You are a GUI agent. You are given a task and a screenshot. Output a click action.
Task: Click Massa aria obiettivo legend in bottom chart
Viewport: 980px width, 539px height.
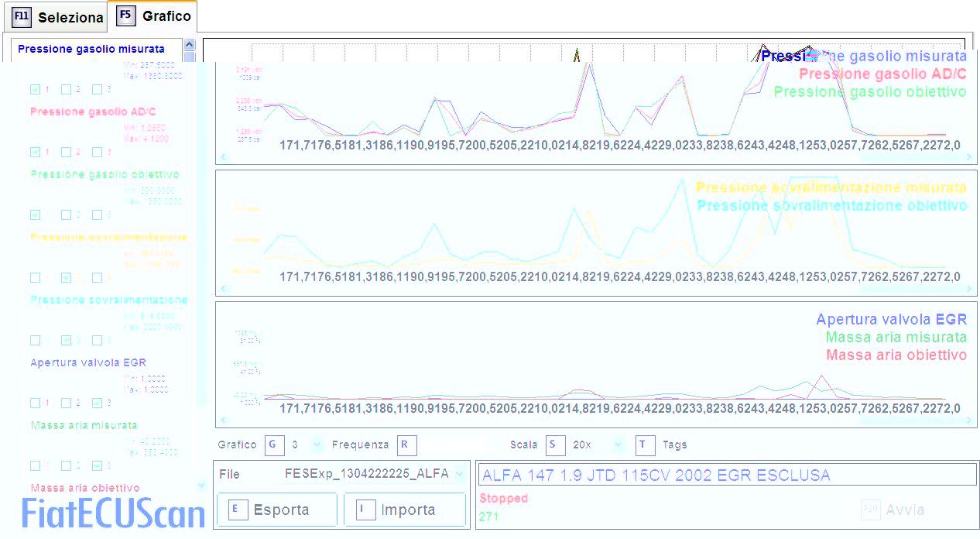coord(896,355)
